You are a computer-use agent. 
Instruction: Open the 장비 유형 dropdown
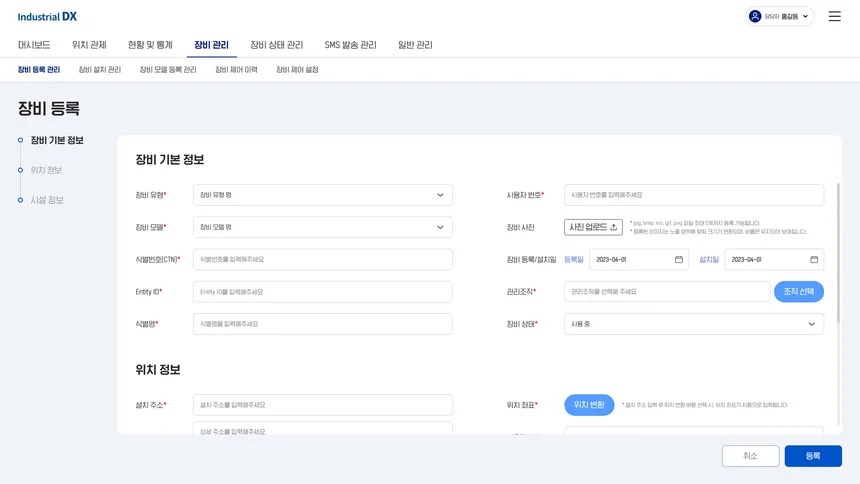pos(322,195)
